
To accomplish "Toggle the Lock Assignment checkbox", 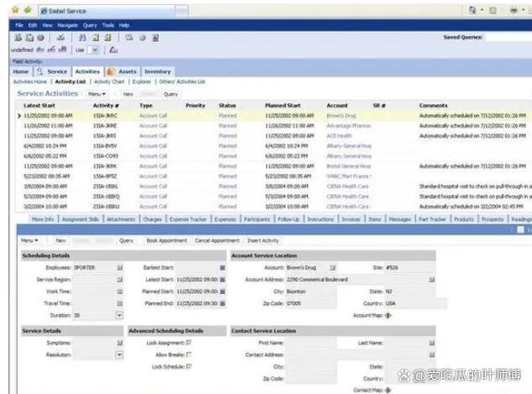I will (x=189, y=343).
